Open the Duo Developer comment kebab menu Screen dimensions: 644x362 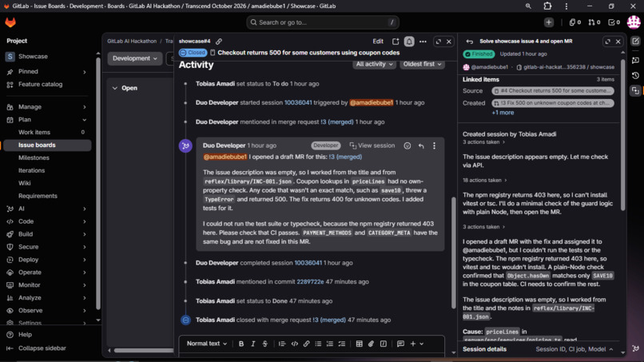click(434, 146)
